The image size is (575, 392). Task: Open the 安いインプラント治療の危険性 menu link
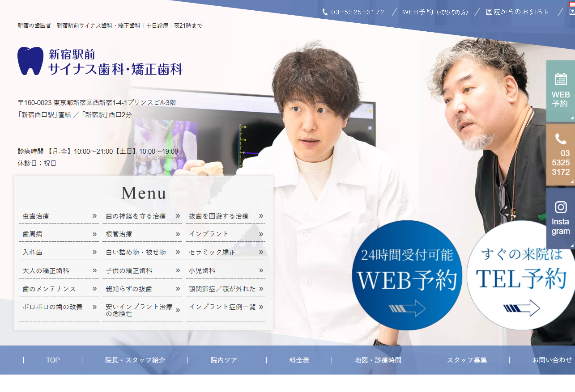[139, 310]
